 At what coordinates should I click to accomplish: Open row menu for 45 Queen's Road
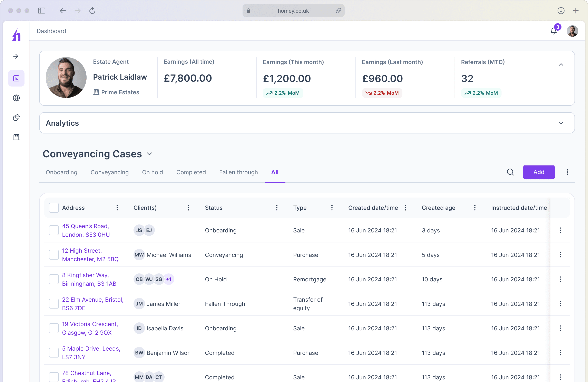pos(560,230)
